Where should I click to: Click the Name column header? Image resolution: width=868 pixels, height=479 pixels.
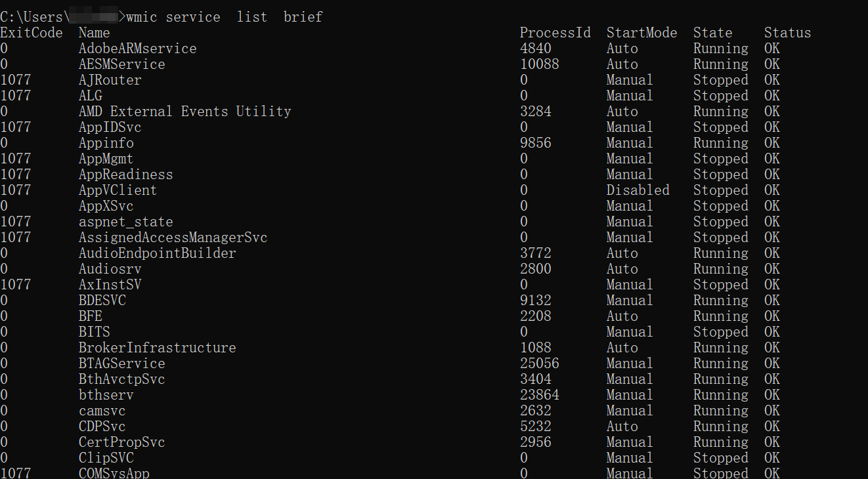pos(95,33)
